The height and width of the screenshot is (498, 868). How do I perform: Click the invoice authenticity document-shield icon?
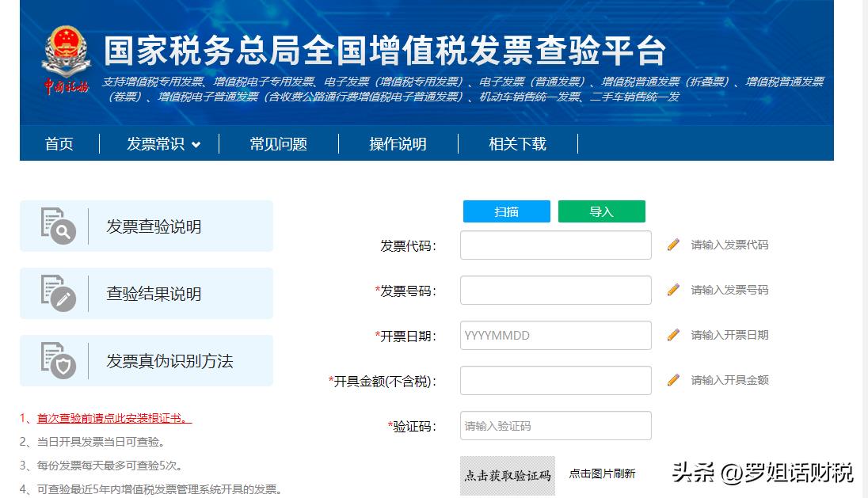click(x=58, y=360)
